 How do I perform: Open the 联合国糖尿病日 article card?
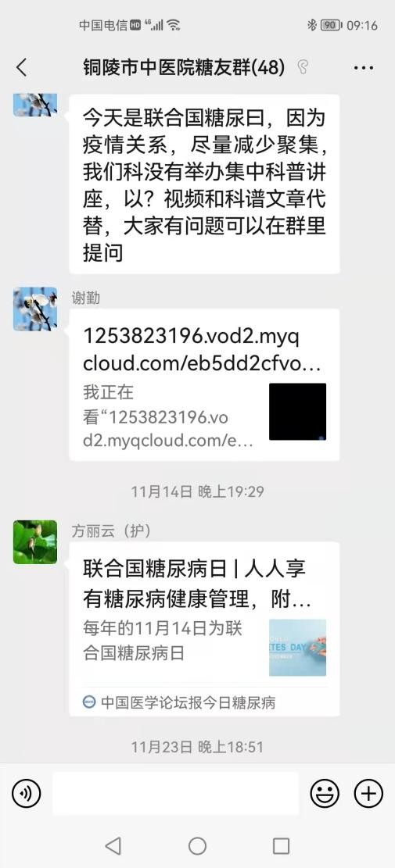coord(204,629)
